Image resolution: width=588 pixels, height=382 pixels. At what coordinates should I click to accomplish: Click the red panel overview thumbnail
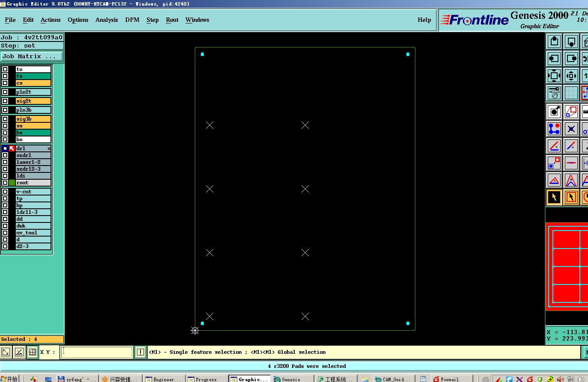(567, 266)
